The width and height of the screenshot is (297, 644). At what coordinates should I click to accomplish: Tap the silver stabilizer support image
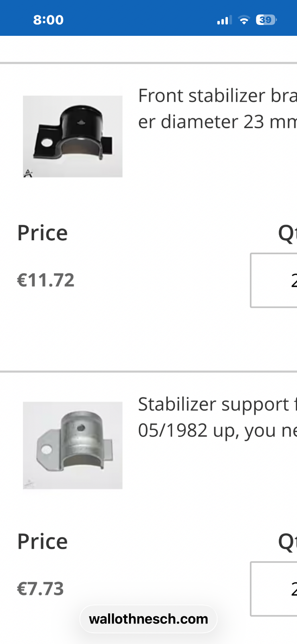73,445
